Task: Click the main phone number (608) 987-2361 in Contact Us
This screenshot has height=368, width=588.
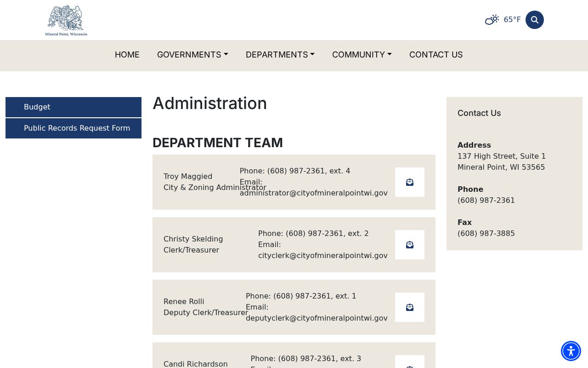Action: (x=486, y=201)
